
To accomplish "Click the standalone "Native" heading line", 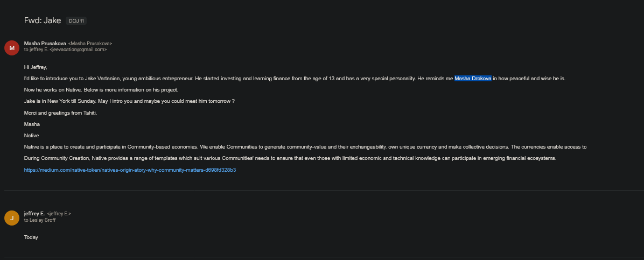I will pos(31,136).
